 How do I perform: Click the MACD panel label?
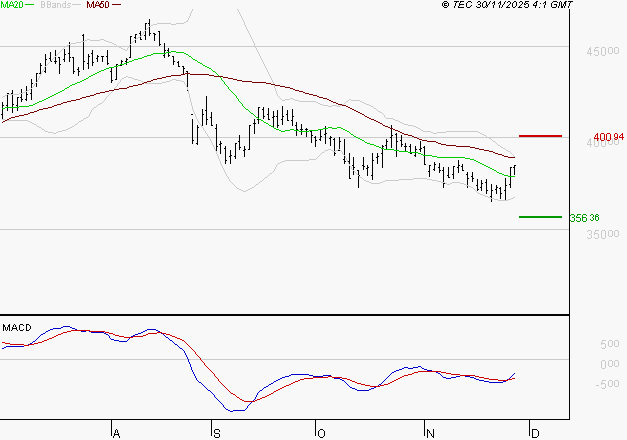tap(17, 328)
